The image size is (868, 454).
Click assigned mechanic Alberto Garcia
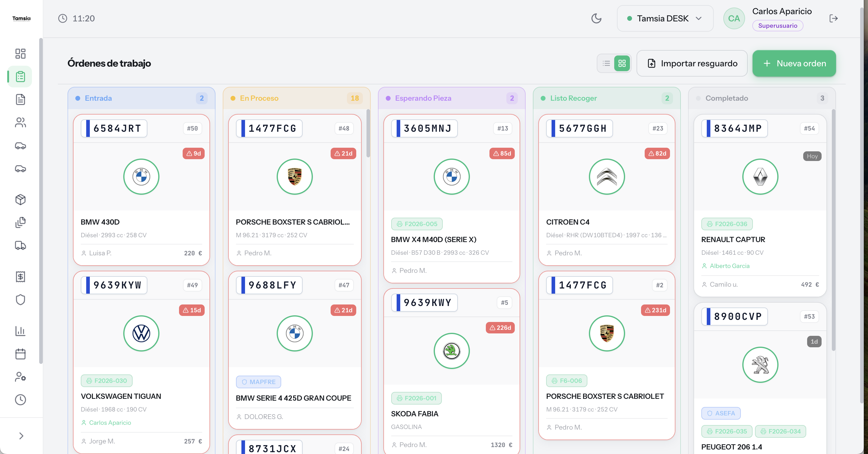tap(725, 266)
